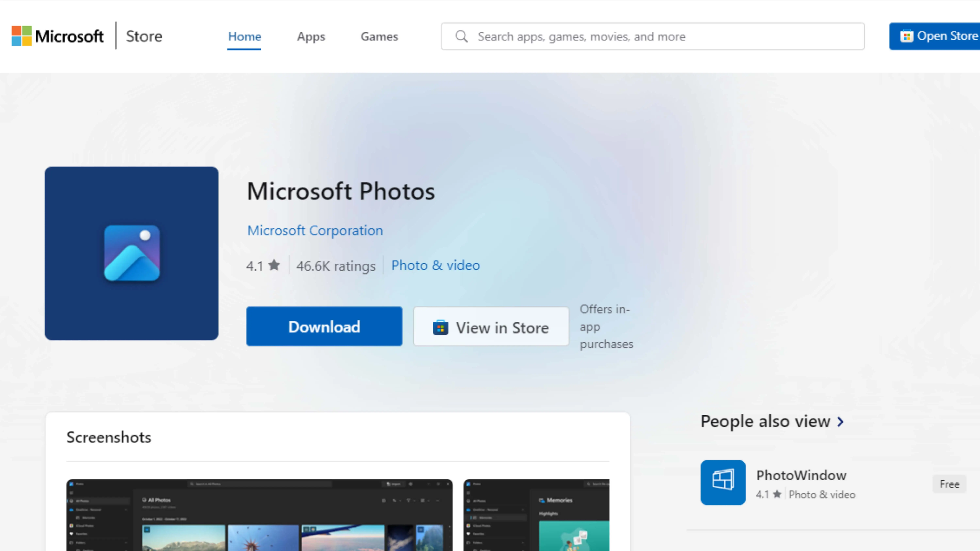Click the Microsoft Photos title text
This screenshot has height=551, width=980.
tap(341, 191)
